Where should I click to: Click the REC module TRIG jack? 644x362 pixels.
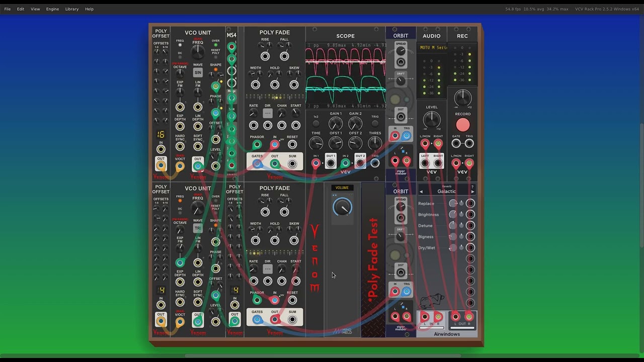pos(469,144)
